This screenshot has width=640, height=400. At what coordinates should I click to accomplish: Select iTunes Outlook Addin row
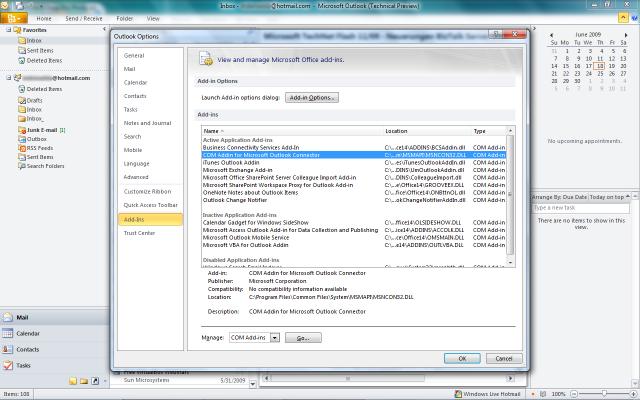(x=354, y=162)
